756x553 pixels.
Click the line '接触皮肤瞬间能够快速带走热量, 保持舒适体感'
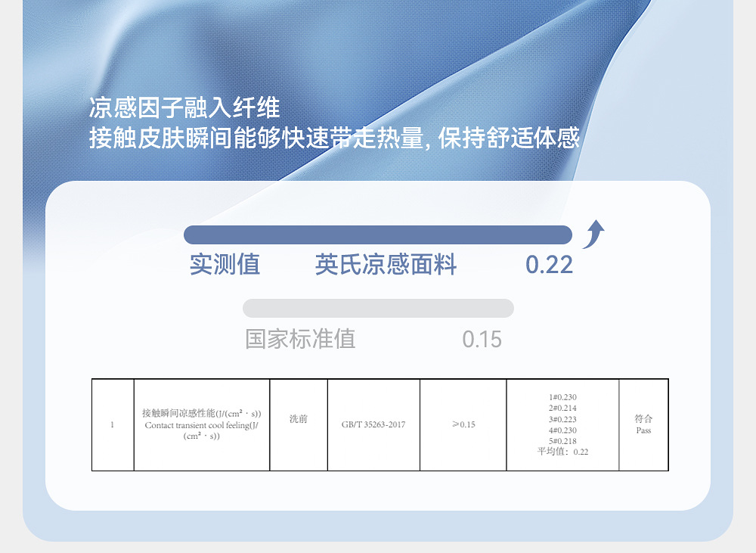click(x=334, y=138)
